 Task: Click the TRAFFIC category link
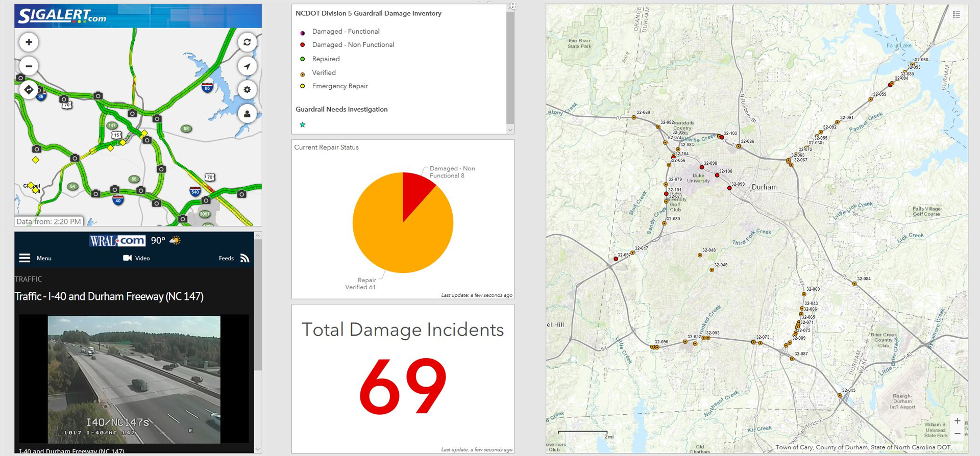coord(29,279)
